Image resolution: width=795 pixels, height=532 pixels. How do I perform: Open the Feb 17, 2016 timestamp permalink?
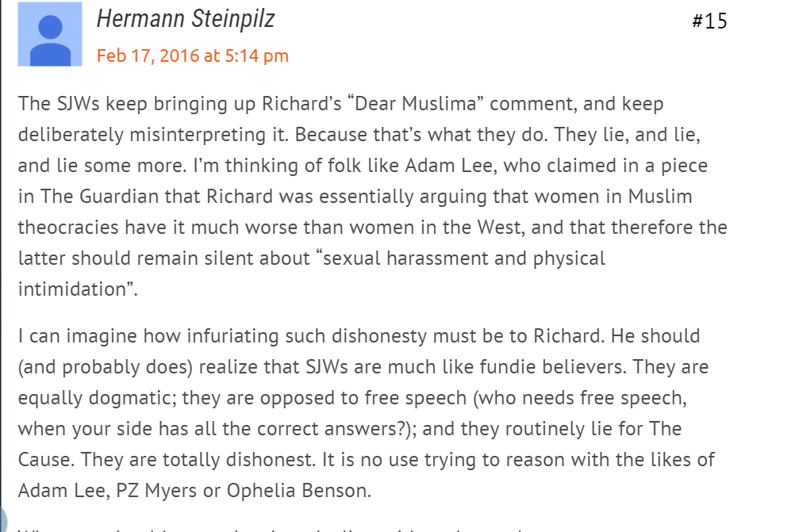point(193,55)
